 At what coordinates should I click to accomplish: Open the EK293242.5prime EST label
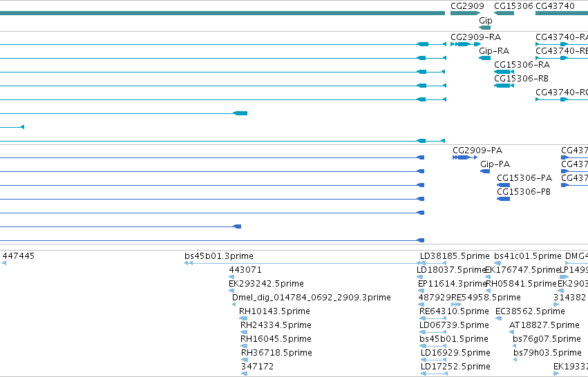tap(266, 284)
